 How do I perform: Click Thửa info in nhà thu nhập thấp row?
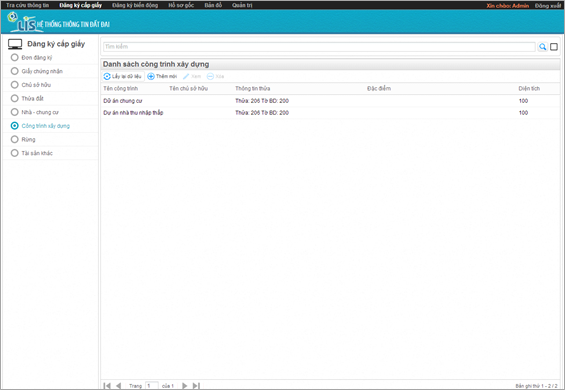pyautogui.click(x=262, y=113)
